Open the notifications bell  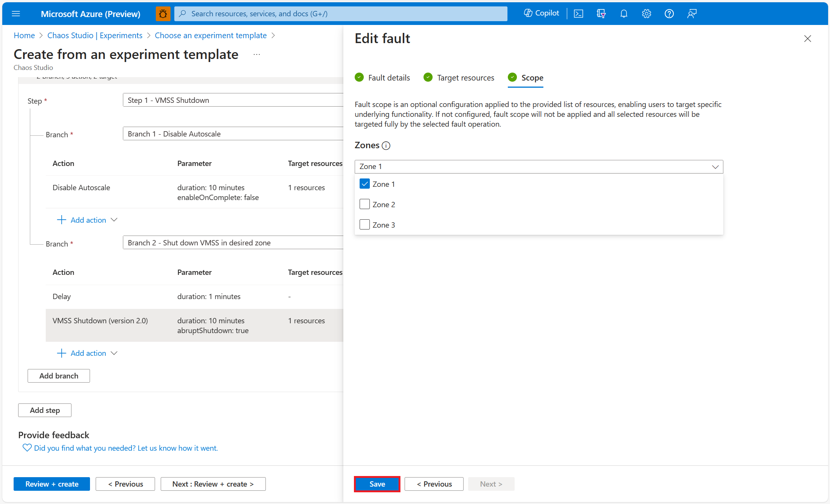(624, 13)
